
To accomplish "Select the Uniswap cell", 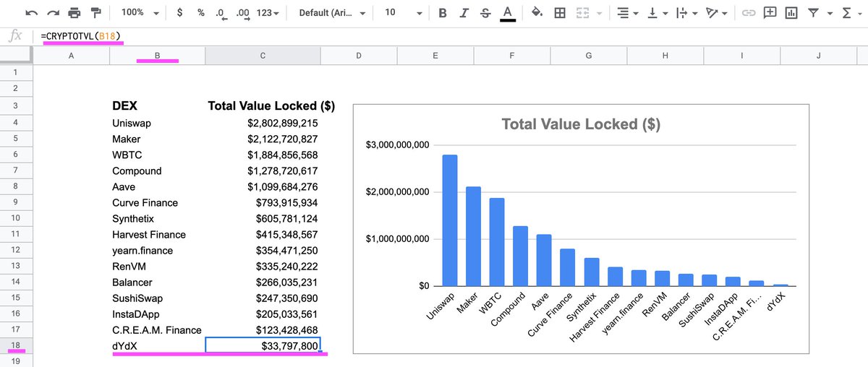I will click(157, 123).
